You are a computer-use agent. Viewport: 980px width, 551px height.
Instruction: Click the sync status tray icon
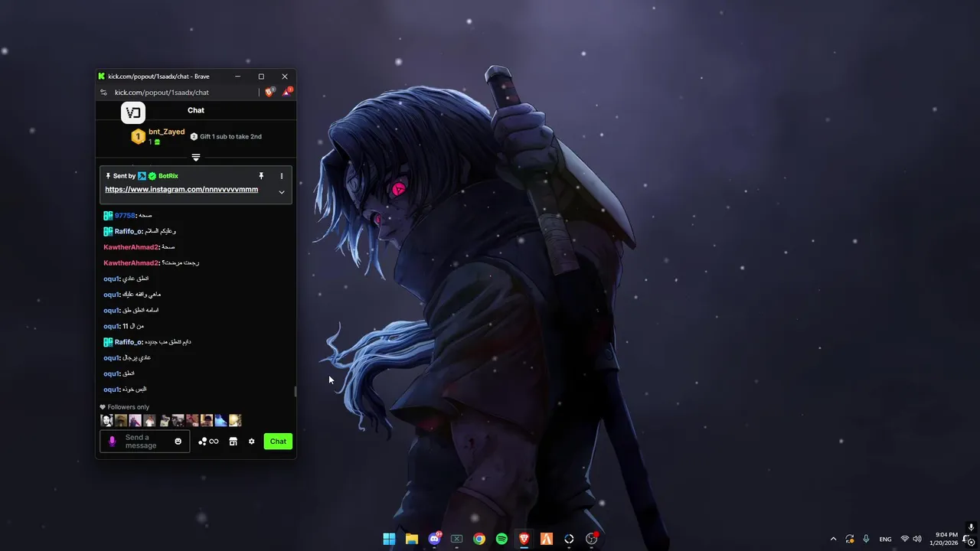[x=850, y=539]
